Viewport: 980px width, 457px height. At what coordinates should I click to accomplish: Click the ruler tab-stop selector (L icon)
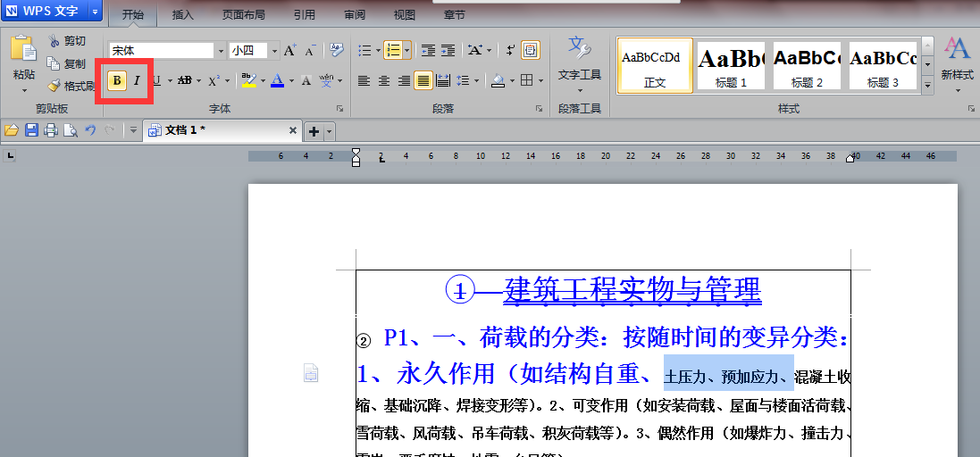coord(11,155)
